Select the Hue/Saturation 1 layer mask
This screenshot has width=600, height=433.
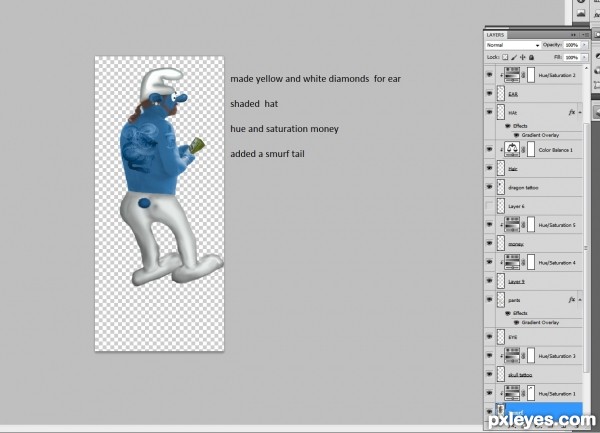(x=531, y=393)
